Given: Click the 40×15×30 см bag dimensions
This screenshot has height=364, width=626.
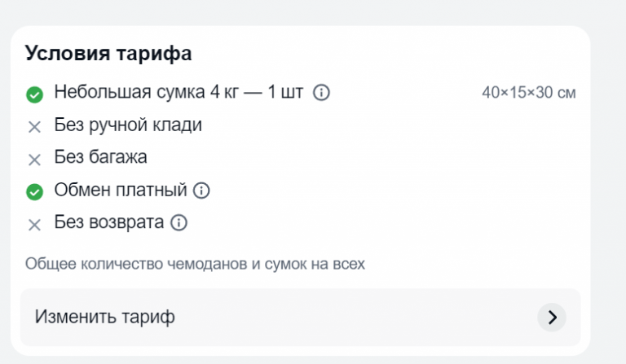Looking at the screenshot, I should (528, 94).
